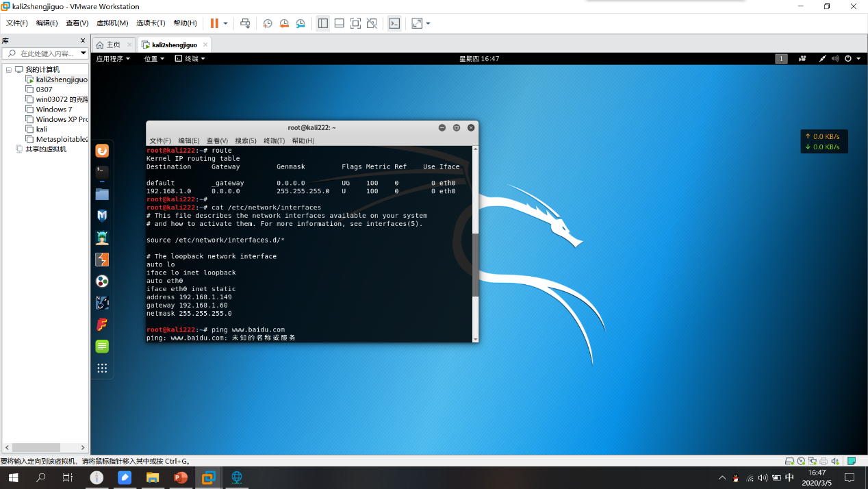Suspend the virtual machine with pause button

[213, 23]
